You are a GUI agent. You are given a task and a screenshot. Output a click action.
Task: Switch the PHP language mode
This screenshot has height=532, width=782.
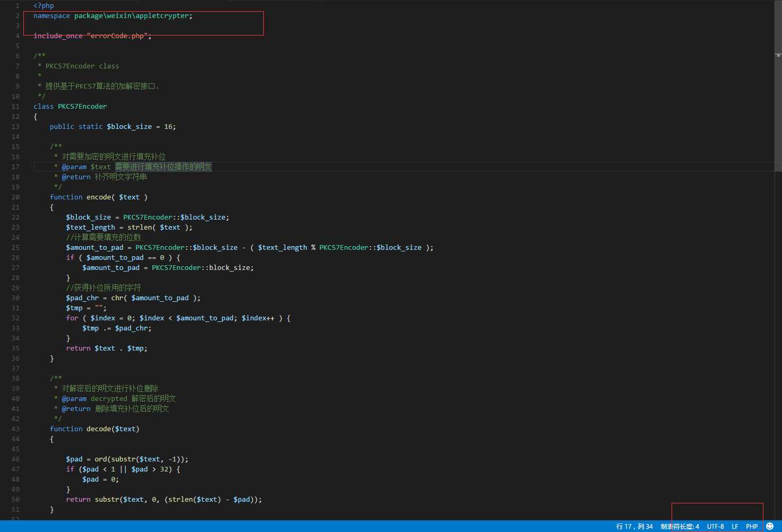pyautogui.click(x=752, y=527)
